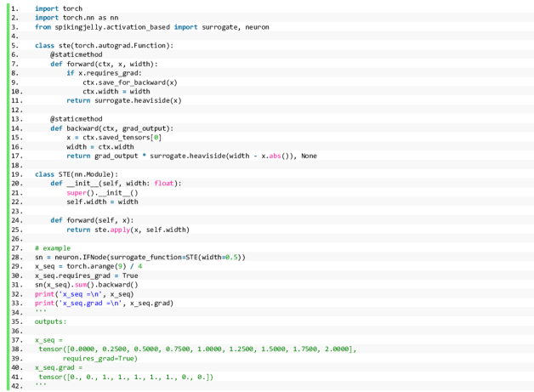Click 'super().__init__()' on line 21
The image size is (534, 392).
[102, 193]
